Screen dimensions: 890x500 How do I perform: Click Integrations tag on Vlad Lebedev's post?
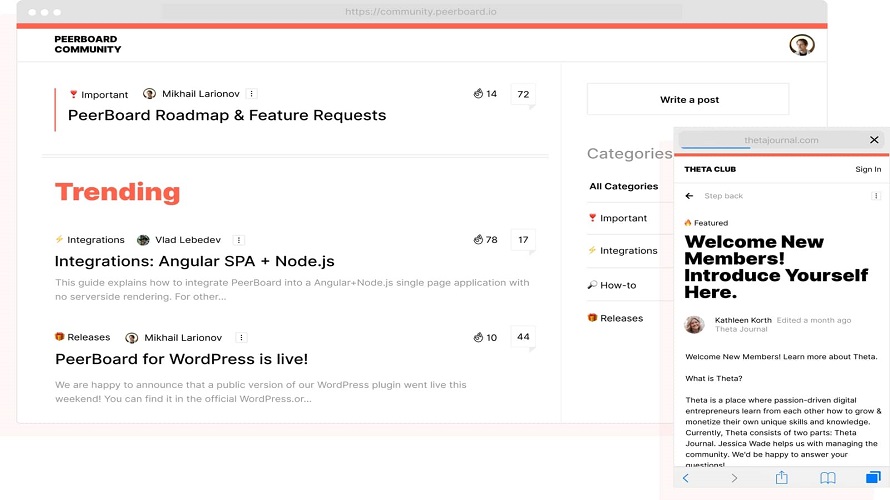coord(90,240)
